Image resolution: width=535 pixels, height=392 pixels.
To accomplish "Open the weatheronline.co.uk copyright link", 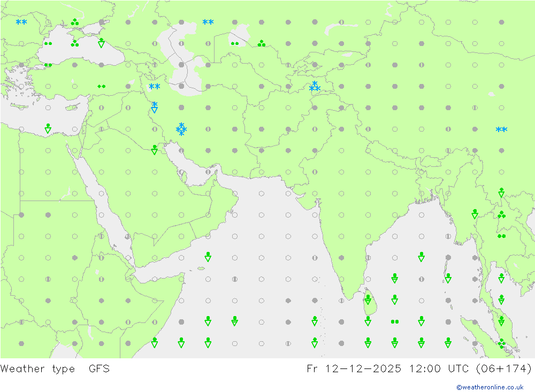I will [490, 387].
